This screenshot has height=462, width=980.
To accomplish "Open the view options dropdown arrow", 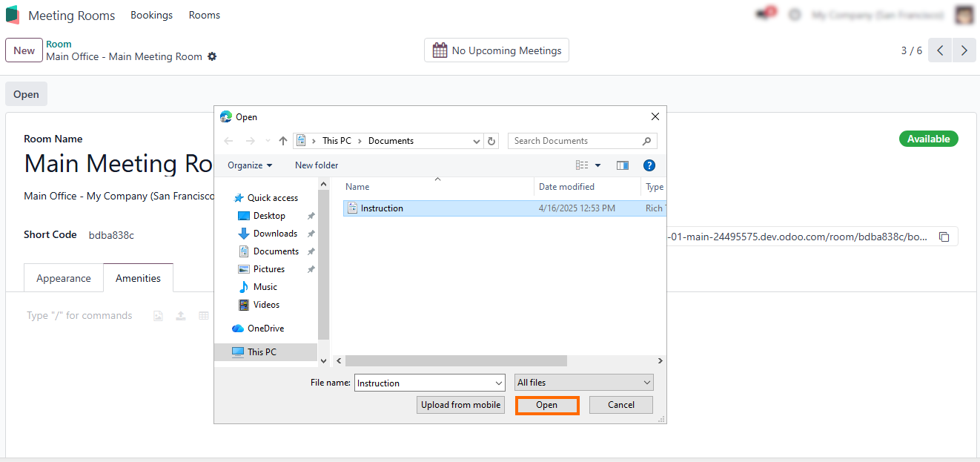I will [x=597, y=165].
